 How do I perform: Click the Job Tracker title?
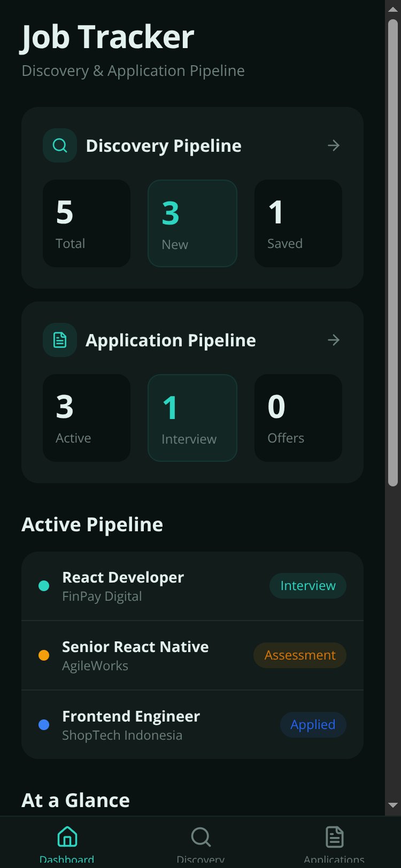coord(107,37)
